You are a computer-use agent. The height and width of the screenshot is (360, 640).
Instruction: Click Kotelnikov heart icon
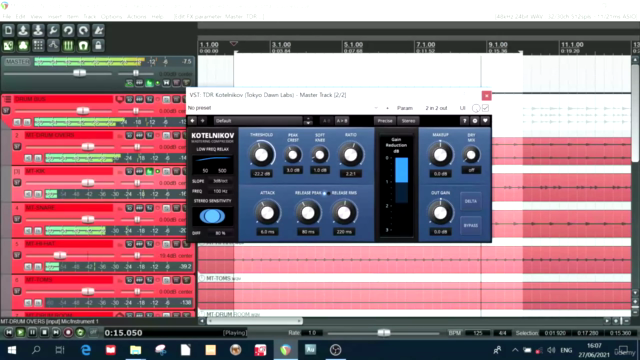coord(485,121)
